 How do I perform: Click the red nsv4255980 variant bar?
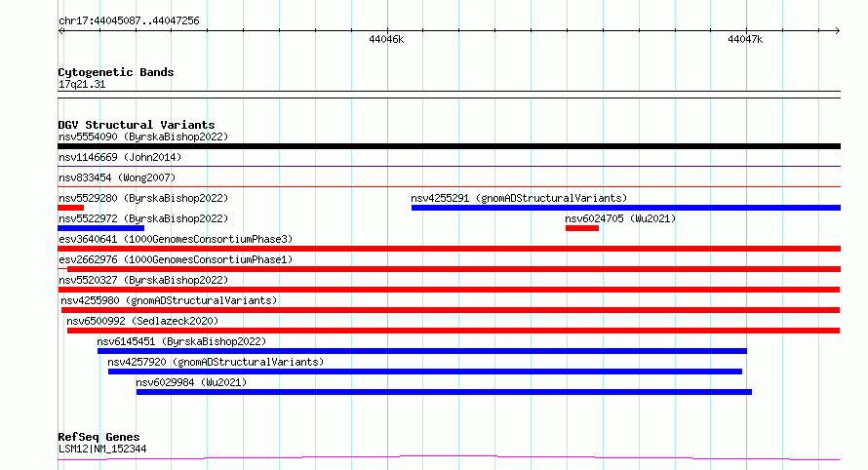click(x=451, y=310)
